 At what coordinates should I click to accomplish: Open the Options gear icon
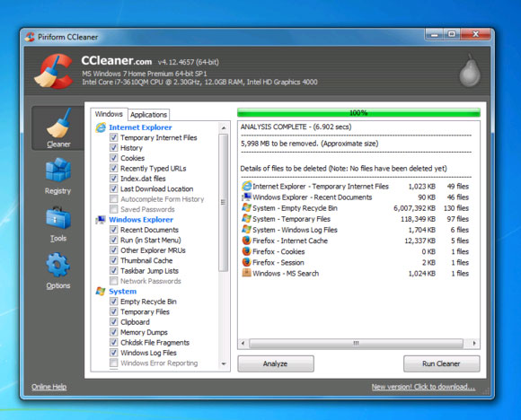(58, 265)
